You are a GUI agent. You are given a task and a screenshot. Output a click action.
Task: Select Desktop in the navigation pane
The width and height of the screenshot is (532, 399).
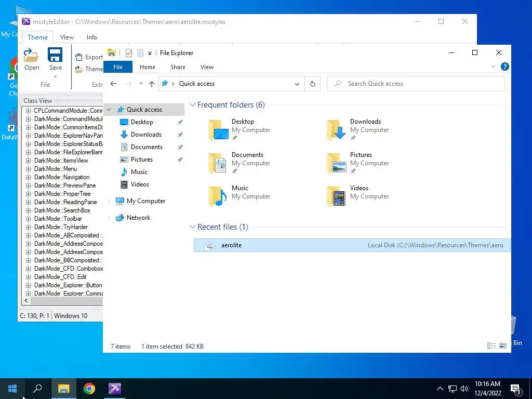(x=142, y=122)
